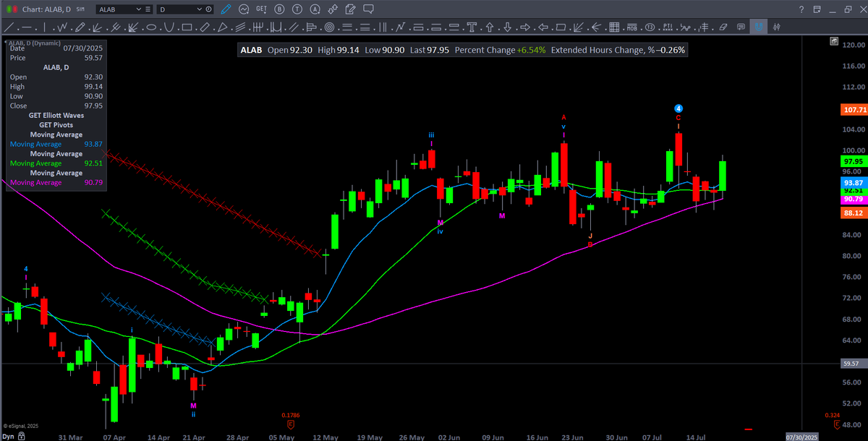The height and width of the screenshot is (441, 868).
Task: Click the circled B toolbar button
Action: point(279,9)
